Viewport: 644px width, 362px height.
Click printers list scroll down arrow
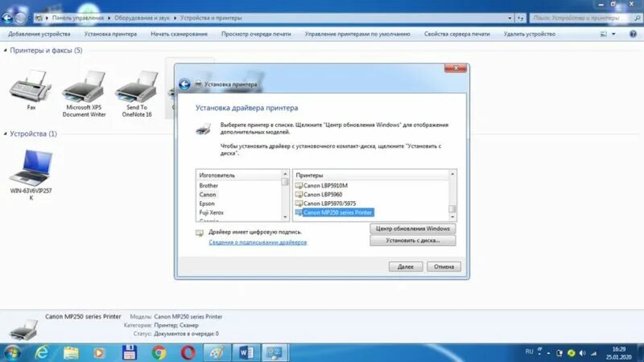pyautogui.click(x=452, y=217)
